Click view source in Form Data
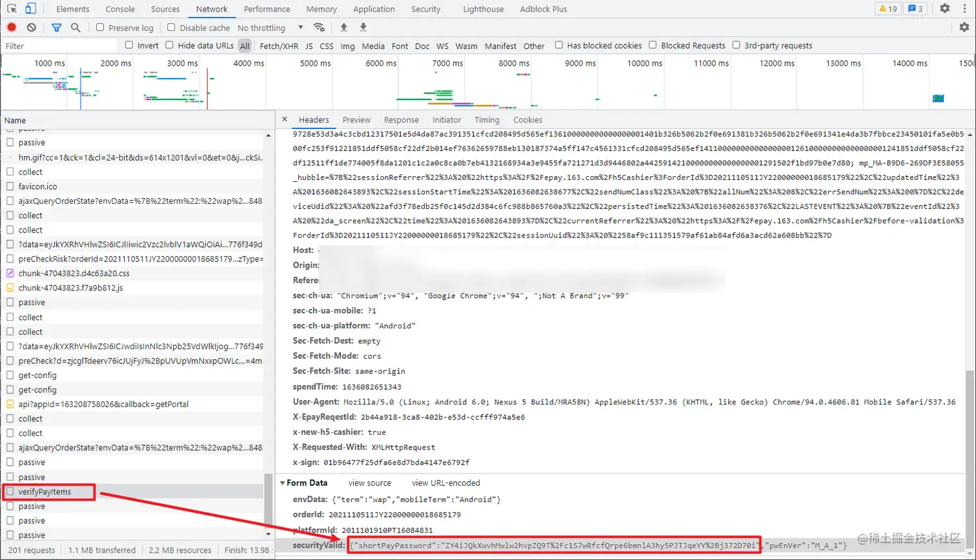 370,483
